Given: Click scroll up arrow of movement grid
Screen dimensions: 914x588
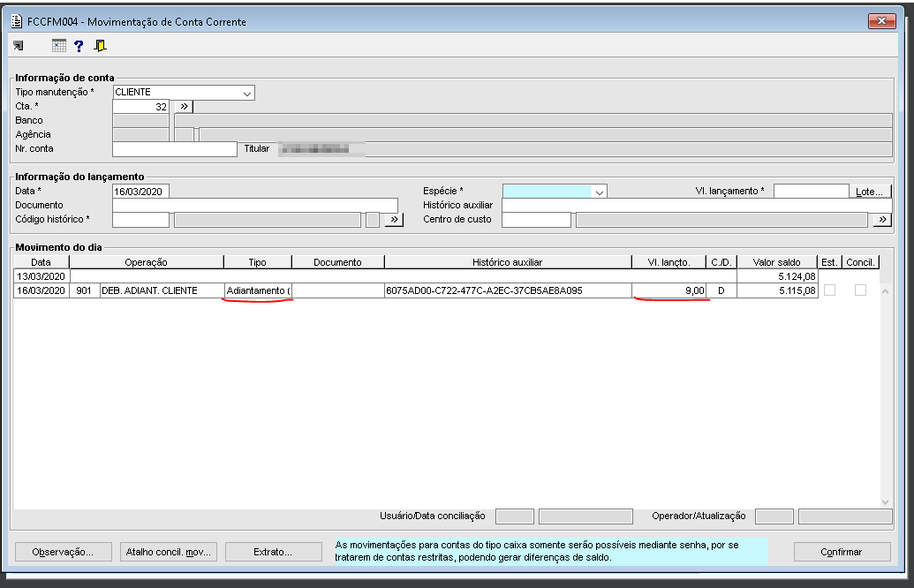Looking at the screenshot, I should click(x=885, y=291).
